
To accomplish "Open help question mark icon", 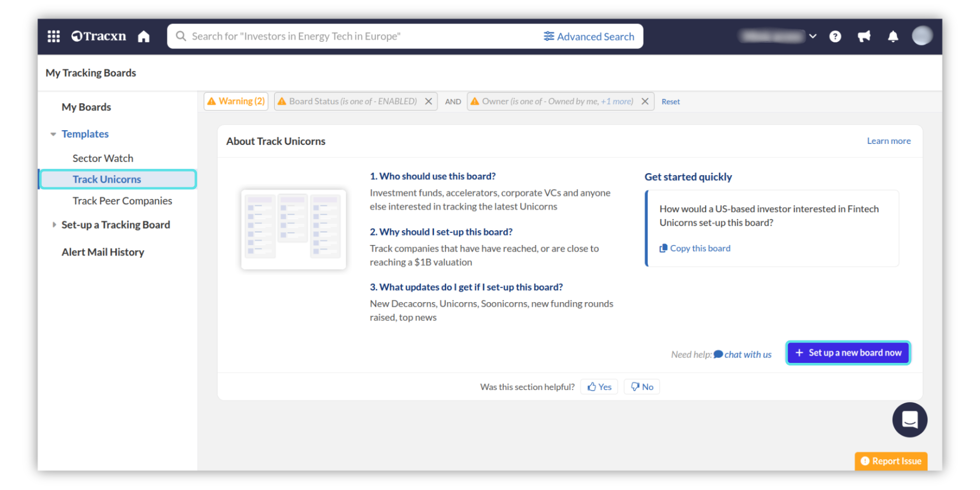I will pos(835,36).
